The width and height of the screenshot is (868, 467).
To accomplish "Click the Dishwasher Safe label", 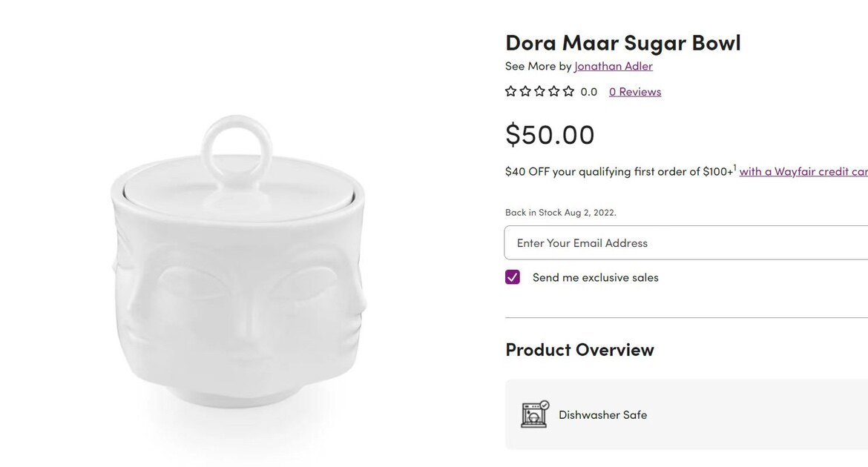I will (602, 415).
